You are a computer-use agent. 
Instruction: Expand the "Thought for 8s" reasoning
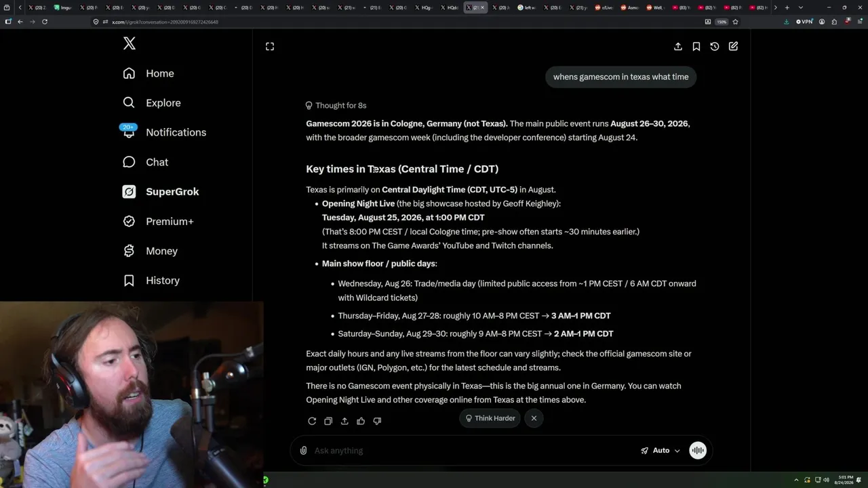tap(336, 106)
